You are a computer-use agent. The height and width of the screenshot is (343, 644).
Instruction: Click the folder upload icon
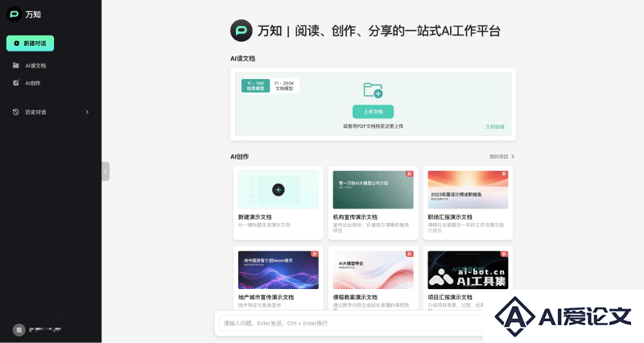coord(373,90)
